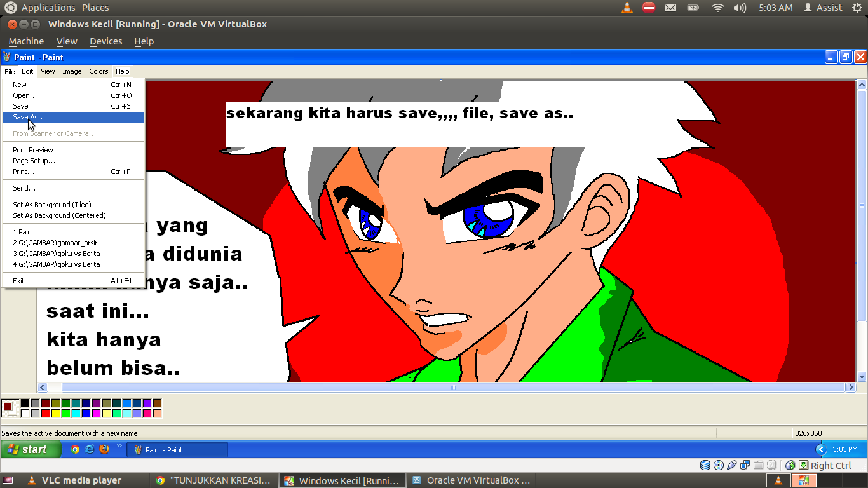The image size is (868, 488).
Task: Pick the dark maroon palette swatch
Action: point(45,403)
